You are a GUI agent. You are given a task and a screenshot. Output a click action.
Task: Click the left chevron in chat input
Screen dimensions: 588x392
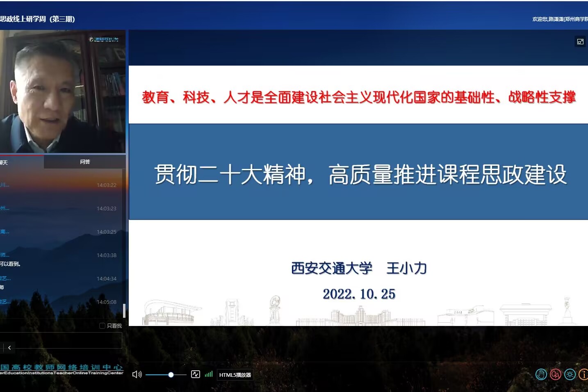pos(9,348)
